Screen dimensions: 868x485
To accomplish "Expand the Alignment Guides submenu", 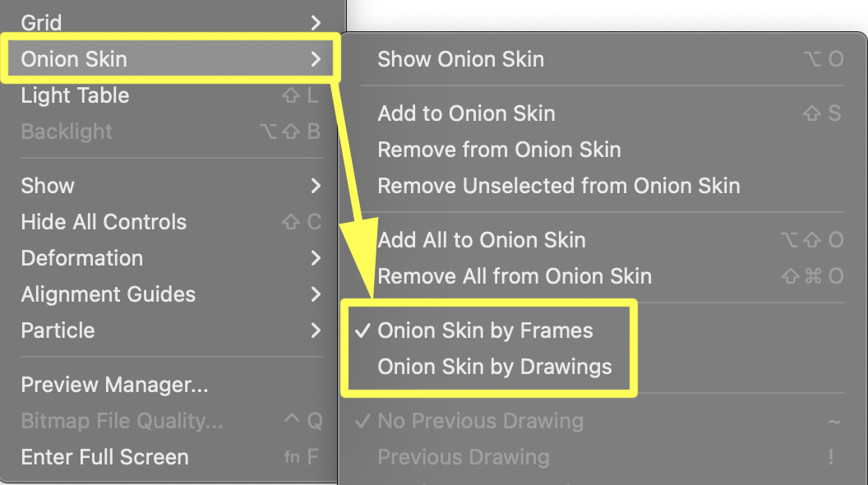I will (108, 294).
